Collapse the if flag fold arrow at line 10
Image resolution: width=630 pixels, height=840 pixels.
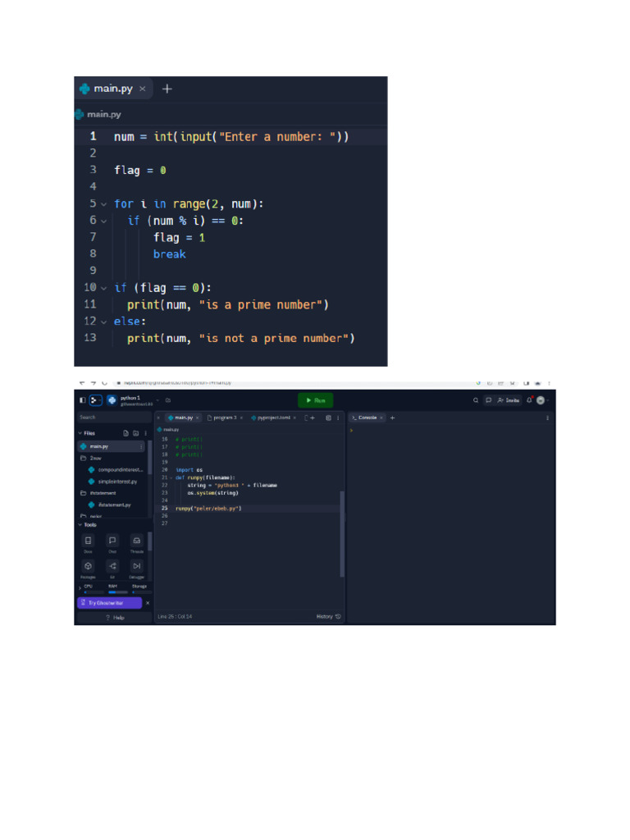[104, 288]
